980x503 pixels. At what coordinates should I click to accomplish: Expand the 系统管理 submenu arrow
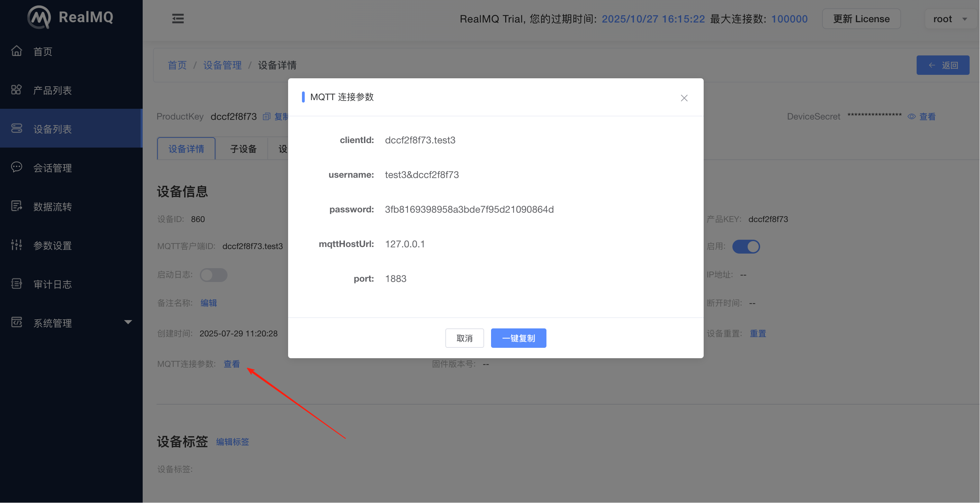tap(128, 322)
